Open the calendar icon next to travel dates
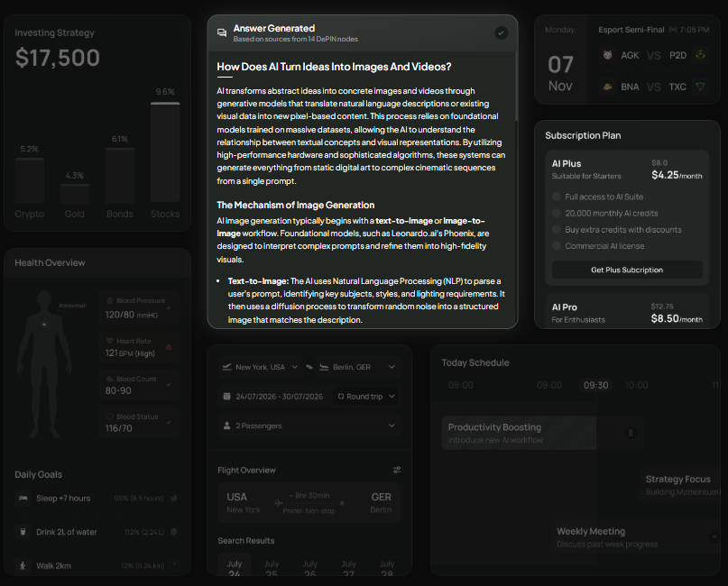728x586 pixels. [226, 397]
